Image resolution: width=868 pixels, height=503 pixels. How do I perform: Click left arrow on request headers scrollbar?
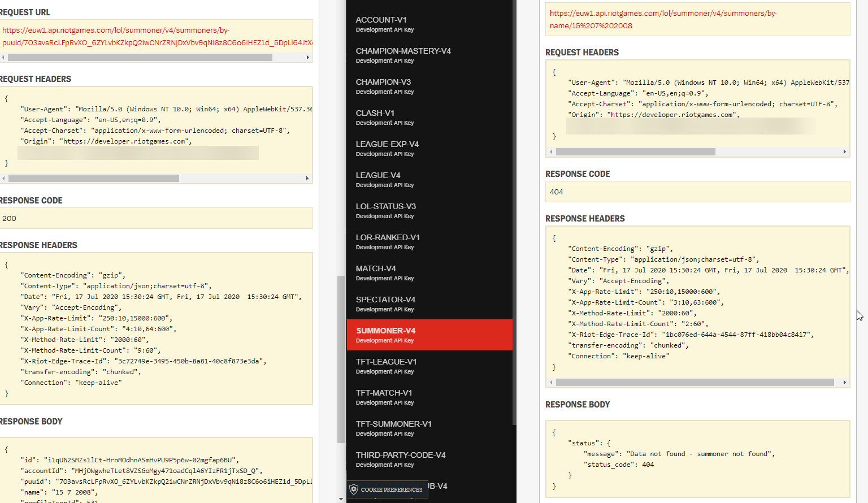click(x=5, y=178)
